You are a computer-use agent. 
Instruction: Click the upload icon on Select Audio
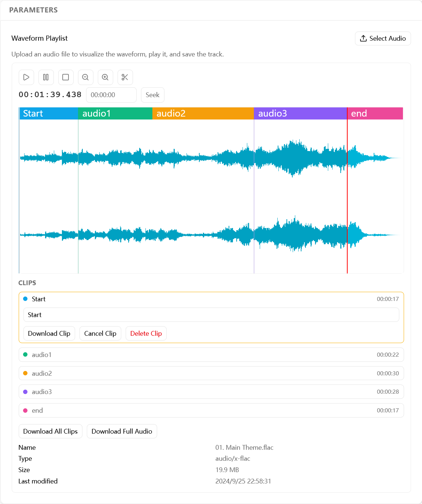363,38
